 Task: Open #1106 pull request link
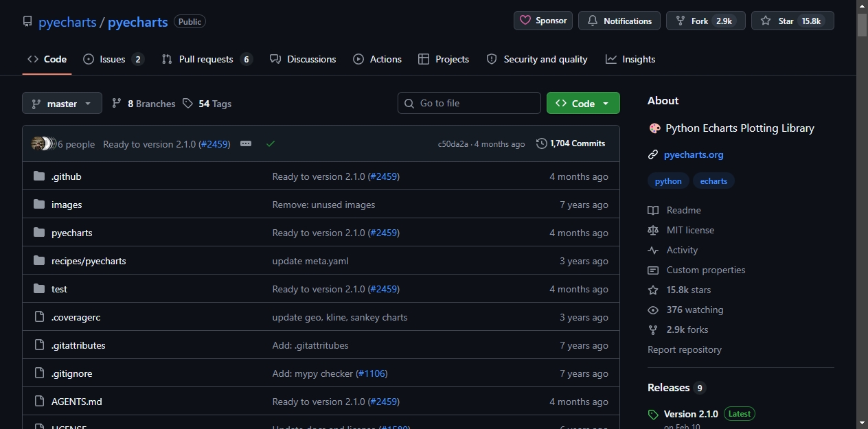(372, 373)
